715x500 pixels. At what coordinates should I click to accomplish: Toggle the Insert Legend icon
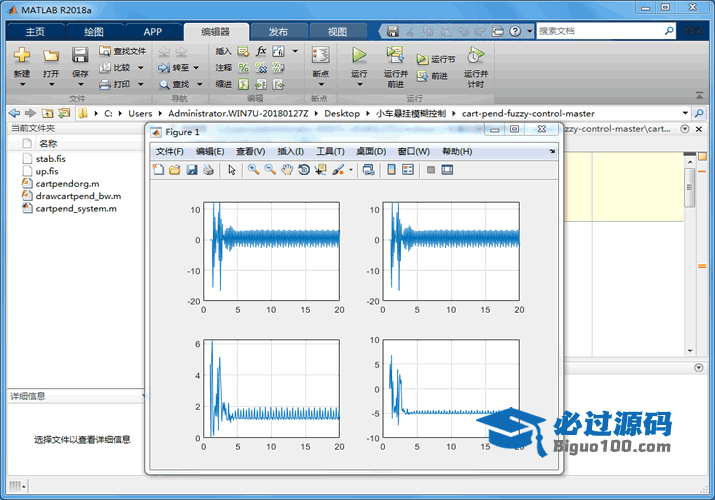(408, 170)
